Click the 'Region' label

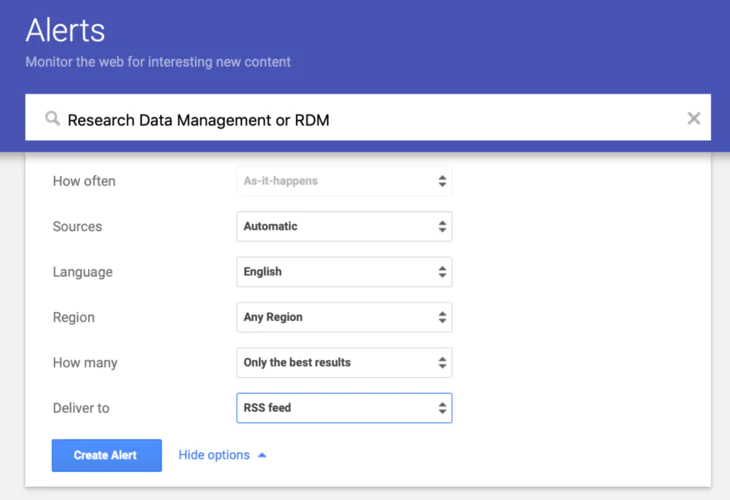[74, 318]
